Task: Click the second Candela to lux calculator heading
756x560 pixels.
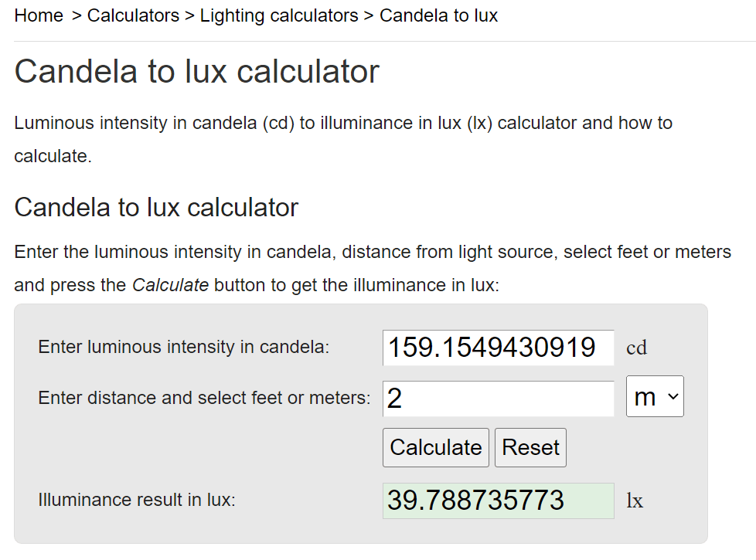Action: click(x=155, y=207)
